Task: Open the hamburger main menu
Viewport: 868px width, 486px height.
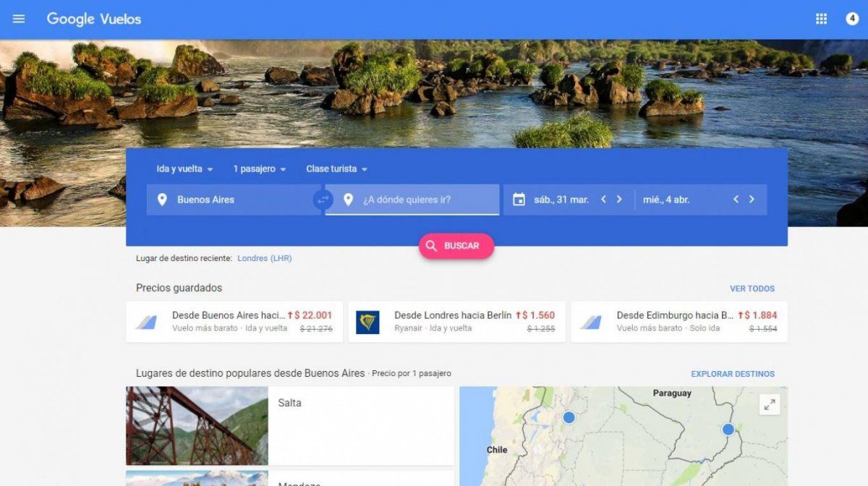Action: click(x=19, y=19)
